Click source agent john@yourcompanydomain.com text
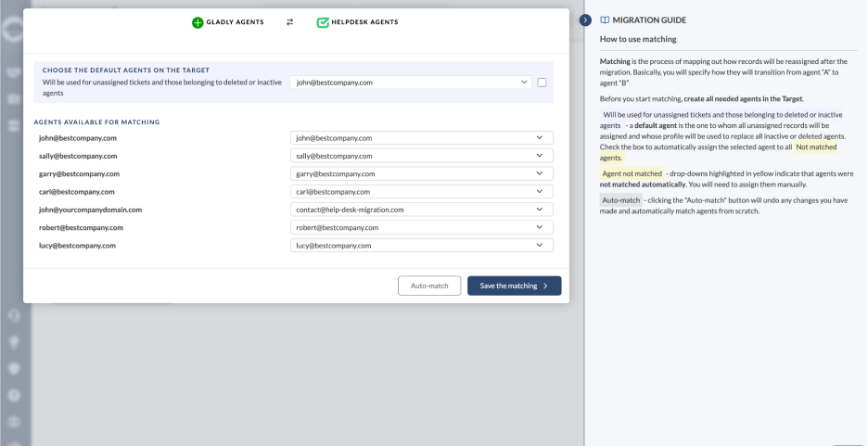 (91, 210)
